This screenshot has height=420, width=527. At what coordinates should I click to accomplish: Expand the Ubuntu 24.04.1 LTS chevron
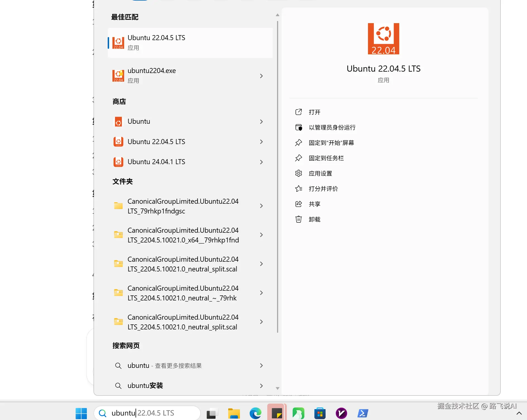point(261,162)
